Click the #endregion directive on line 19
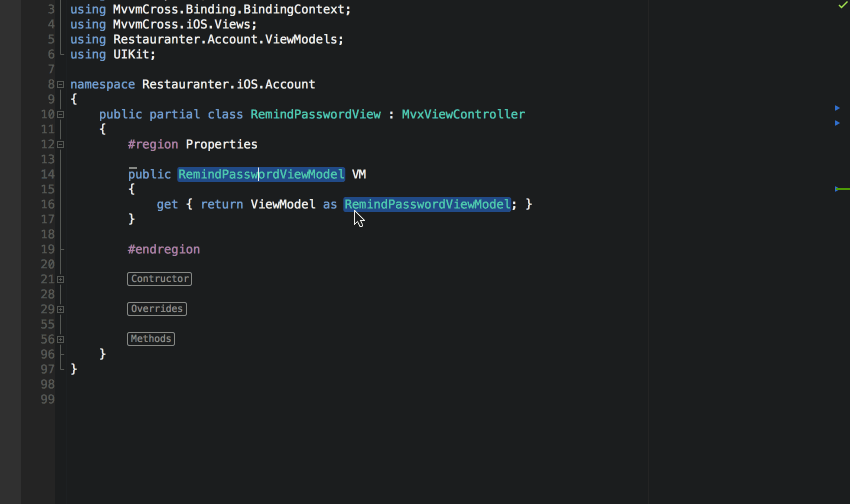Image resolution: width=850 pixels, height=504 pixels. point(164,249)
